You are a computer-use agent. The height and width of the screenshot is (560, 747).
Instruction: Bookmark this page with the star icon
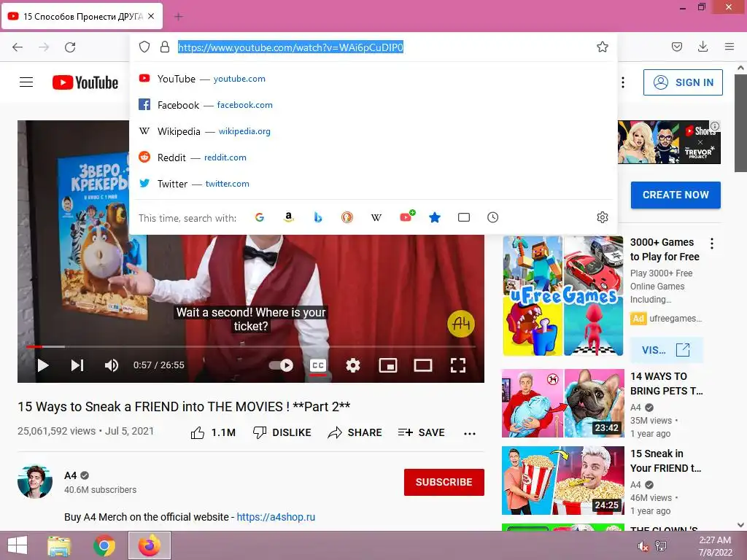(602, 47)
